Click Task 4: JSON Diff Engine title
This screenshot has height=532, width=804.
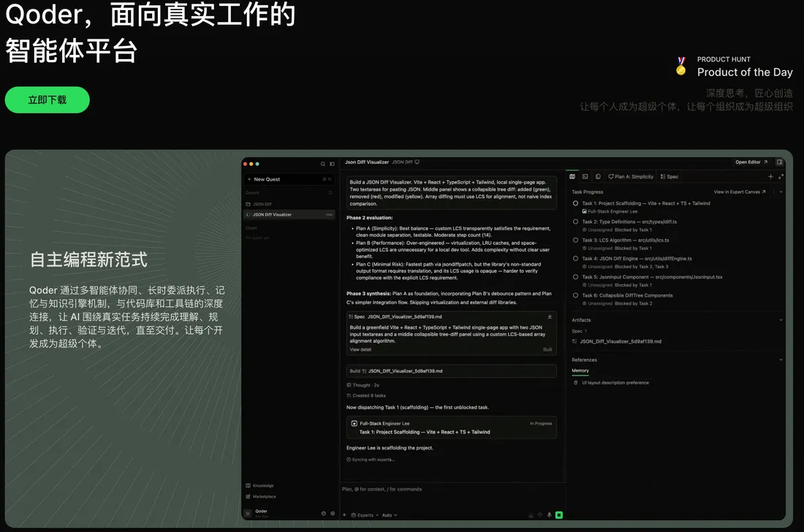(x=637, y=258)
